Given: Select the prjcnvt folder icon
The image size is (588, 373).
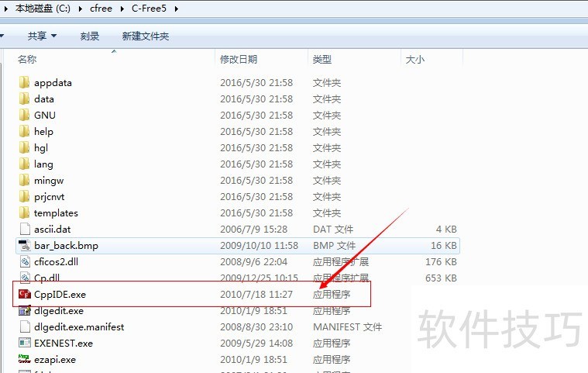Looking at the screenshot, I should 24,196.
